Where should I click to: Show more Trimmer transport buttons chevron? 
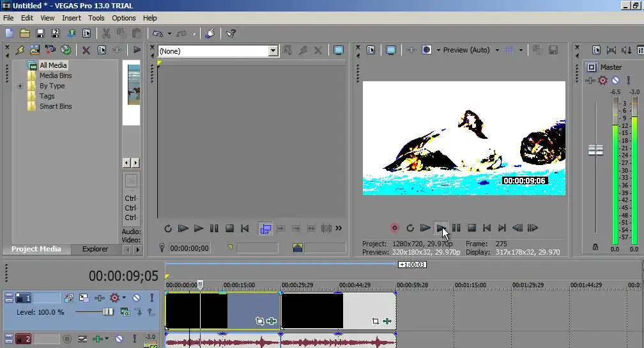339,228
